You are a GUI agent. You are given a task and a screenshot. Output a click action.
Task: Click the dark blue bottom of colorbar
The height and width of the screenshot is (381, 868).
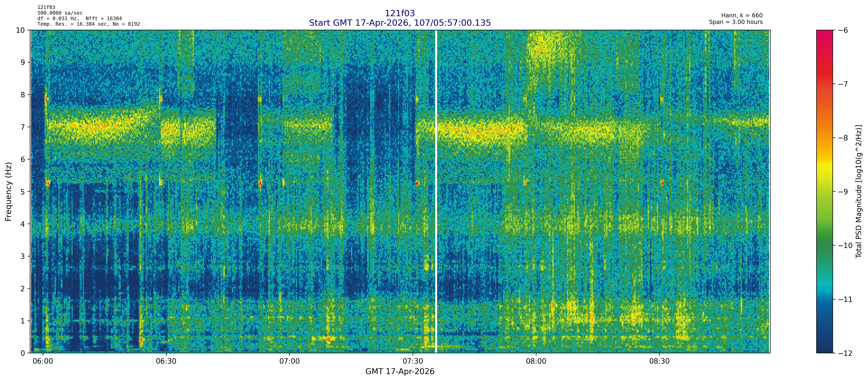(x=824, y=348)
